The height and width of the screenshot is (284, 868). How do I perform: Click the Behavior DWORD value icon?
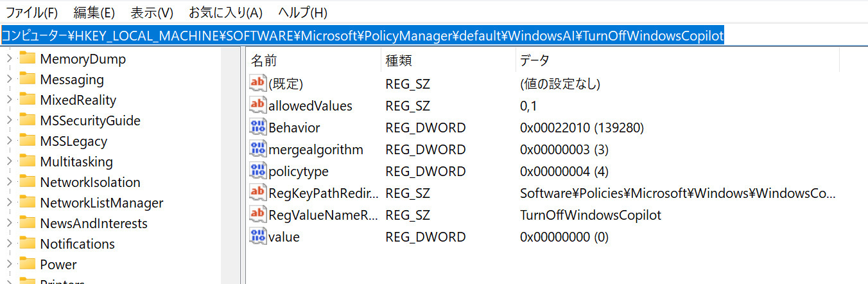(x=258, y=127)
